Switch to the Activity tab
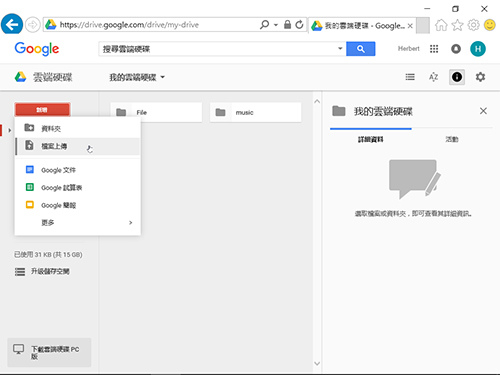500x375 pixels. click(452, 139)
